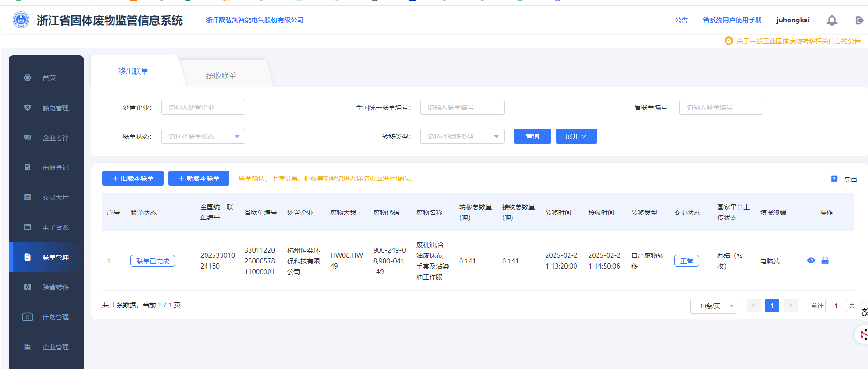
Task: Click the 导出 export icon
Action: point(834,179)
